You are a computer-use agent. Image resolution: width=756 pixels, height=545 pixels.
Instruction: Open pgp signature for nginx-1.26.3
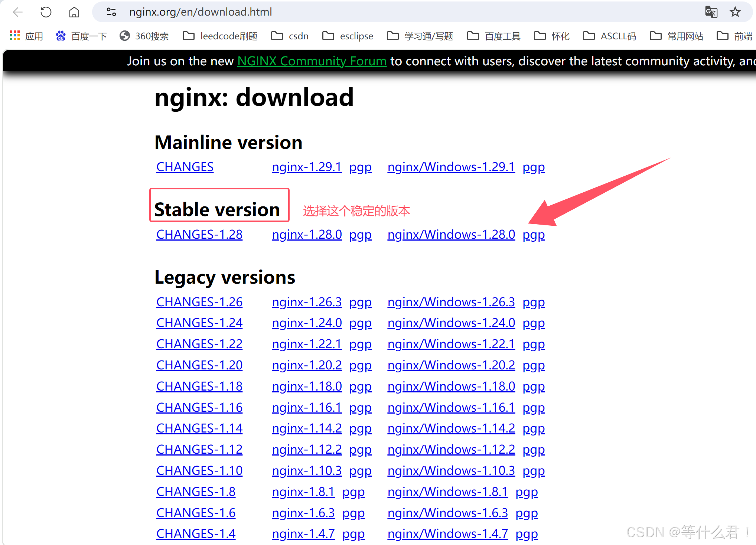tap(361, 303)
